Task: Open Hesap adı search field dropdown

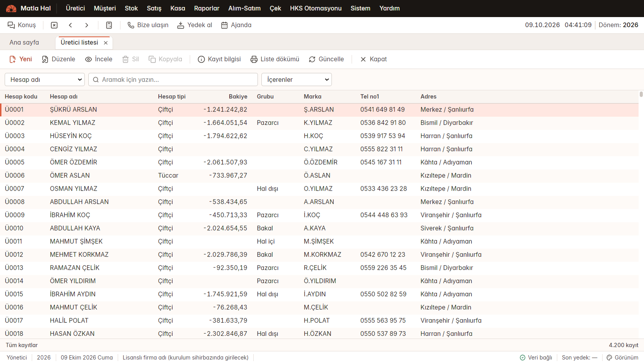Action: pos(45,79)
